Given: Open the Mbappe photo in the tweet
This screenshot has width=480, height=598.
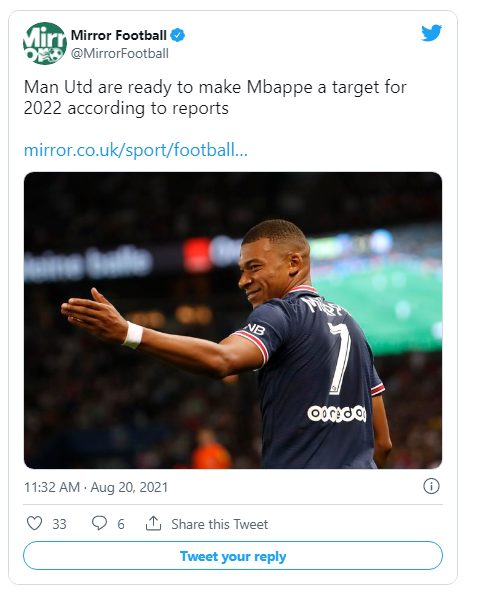Looking at the screenshot, I should 233,320.
